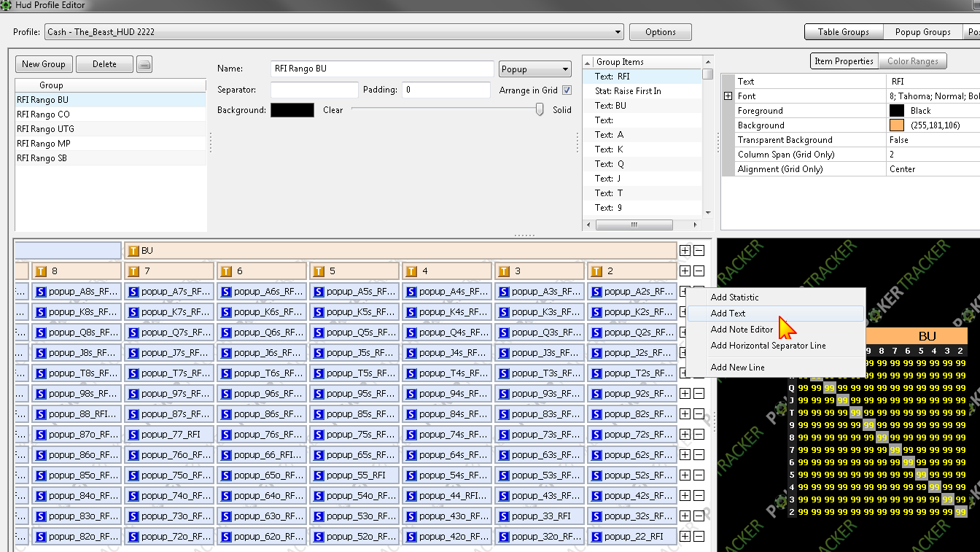Click the T icon on the column 5 header

[319, 271]
